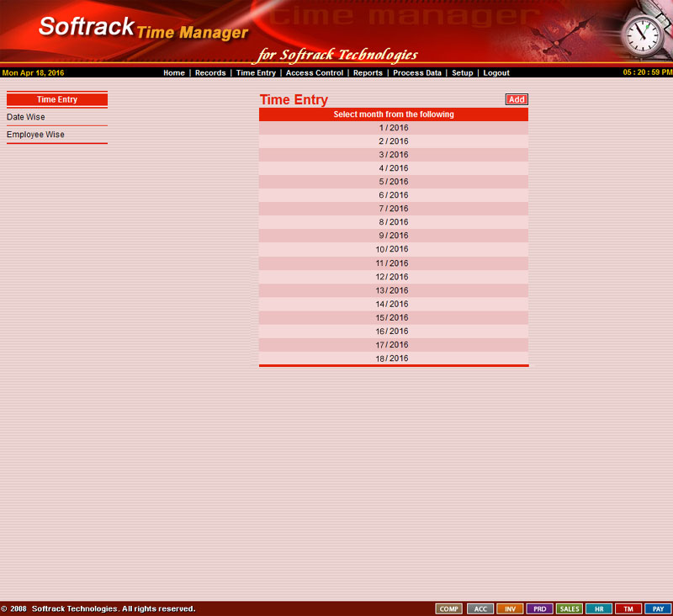
Task: Click the SALES module badge
Action: [x=570, y=608]
